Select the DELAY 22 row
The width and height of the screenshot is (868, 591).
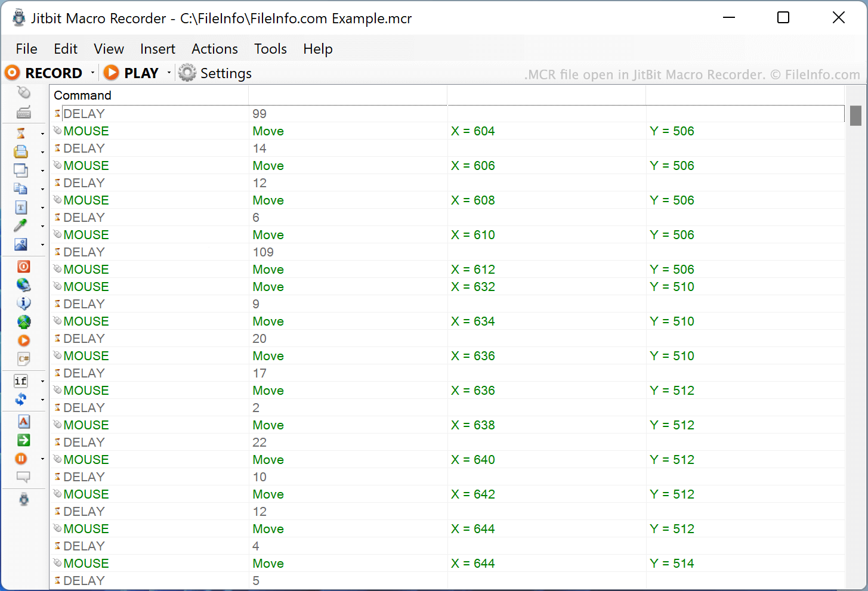coord(447,443)
